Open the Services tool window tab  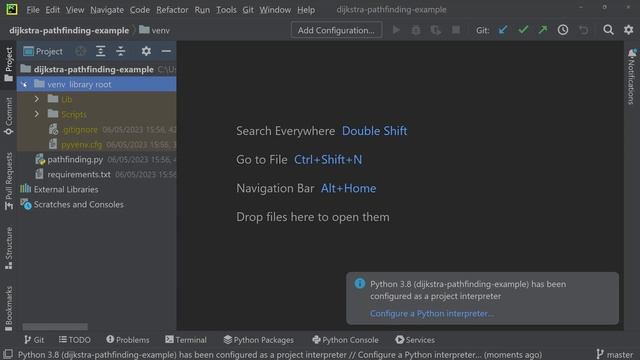(415, 340)
